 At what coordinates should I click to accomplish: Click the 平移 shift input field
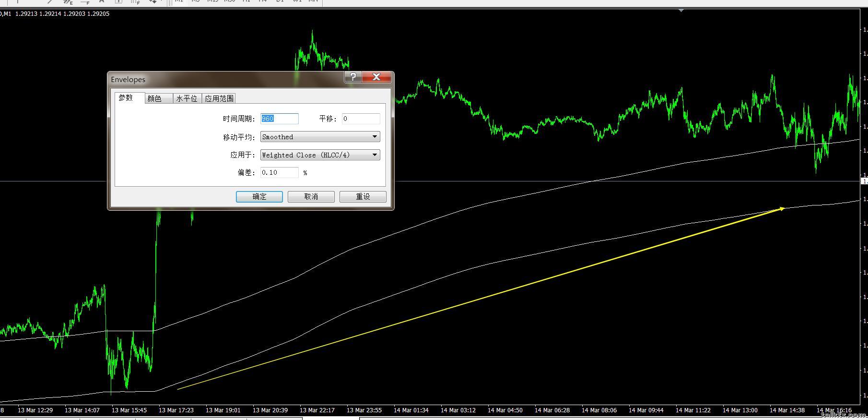point(361,119)
